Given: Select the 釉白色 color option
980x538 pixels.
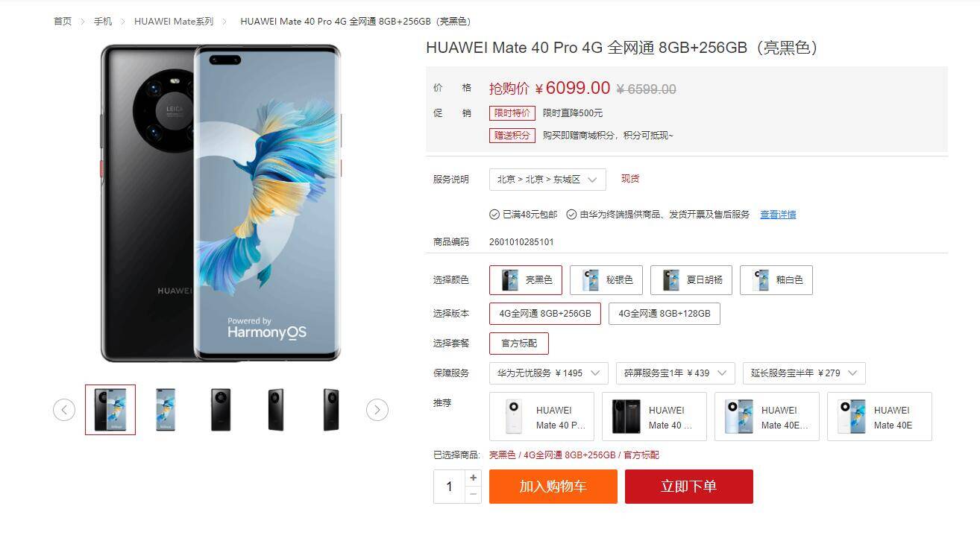Looking at the screenshot, I should tap(776, 280).
